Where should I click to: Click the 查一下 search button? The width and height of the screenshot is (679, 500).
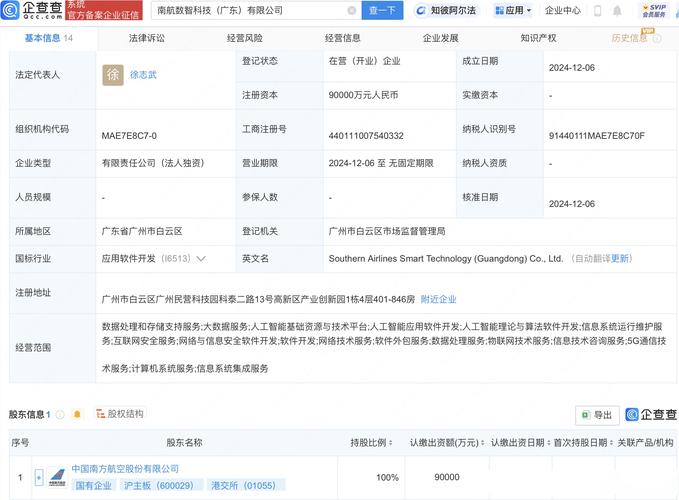click(x=382, y=10)
